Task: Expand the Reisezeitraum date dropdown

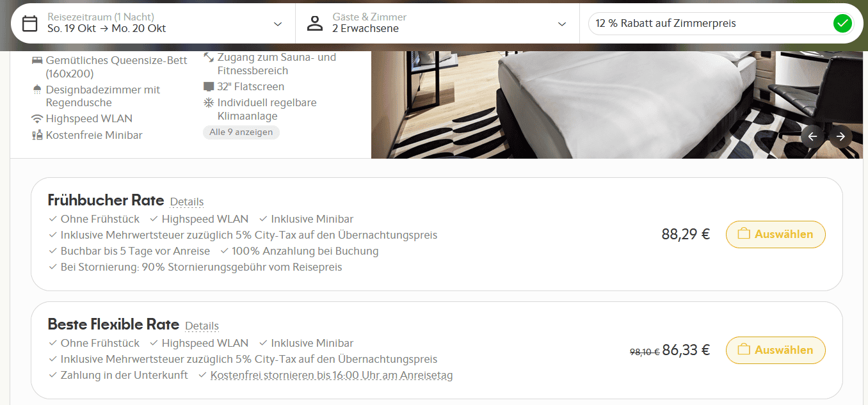Action: (x=277, y=24)
